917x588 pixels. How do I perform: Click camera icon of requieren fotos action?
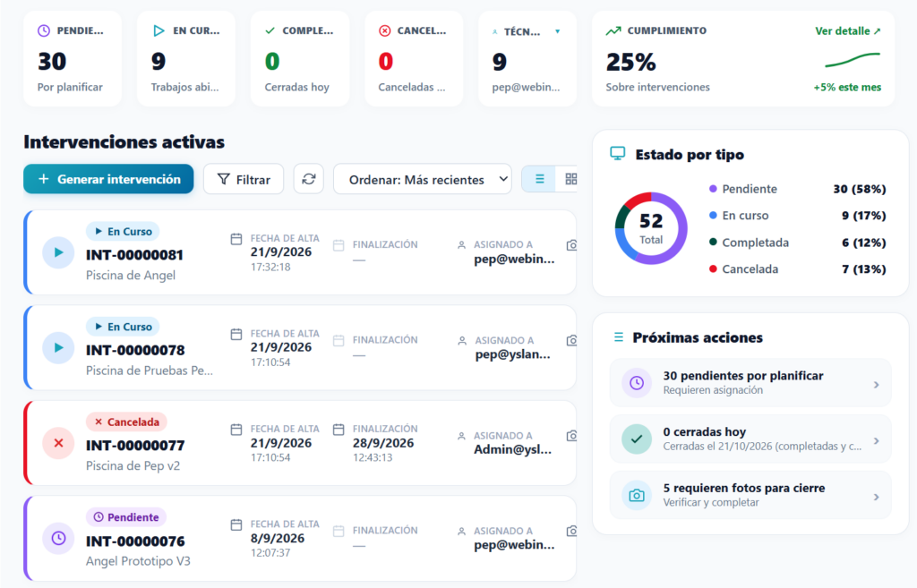(x=637, y=496)
